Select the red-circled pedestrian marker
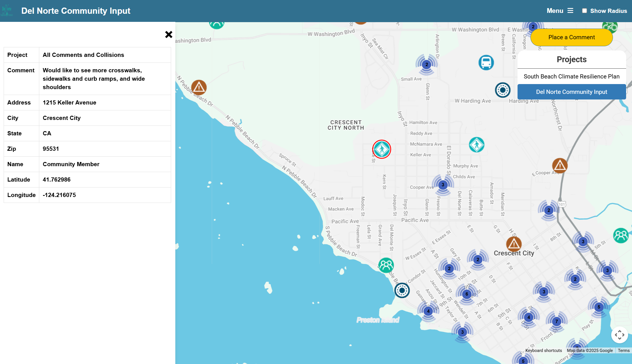This screenshot has height=364, width=632. [x=382, y=149]
